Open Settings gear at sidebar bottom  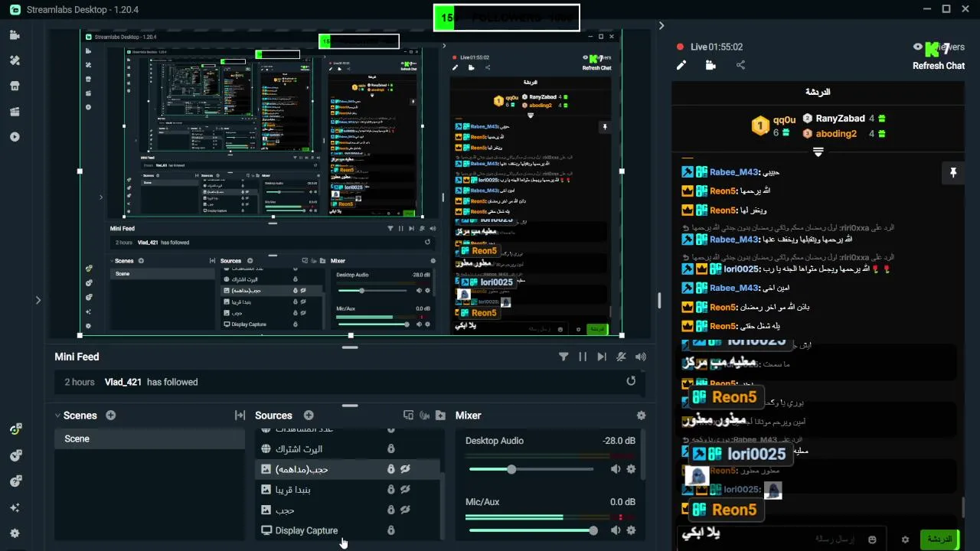pos(15,533)
